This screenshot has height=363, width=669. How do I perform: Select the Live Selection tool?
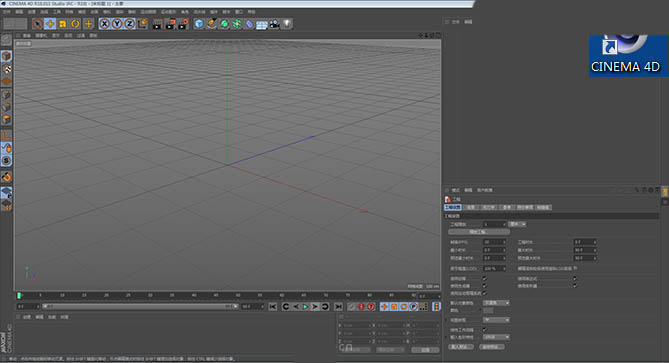coord(37,24)
